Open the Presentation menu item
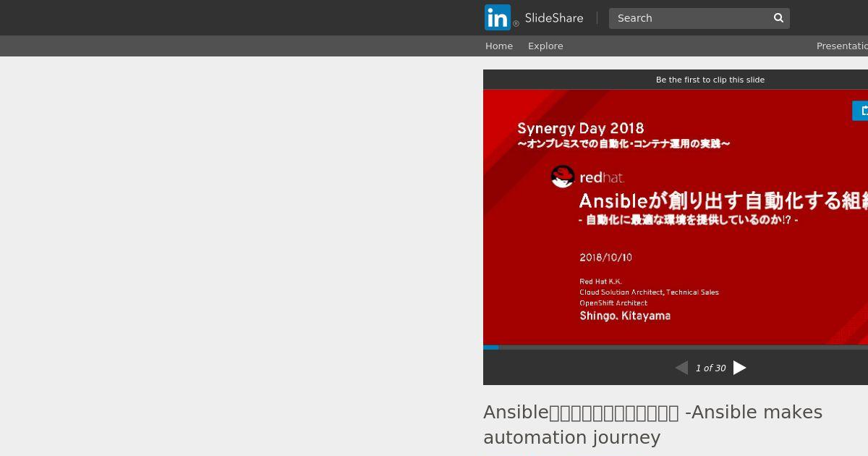This screenshot has width=868, height=456. tap(842, 46)
